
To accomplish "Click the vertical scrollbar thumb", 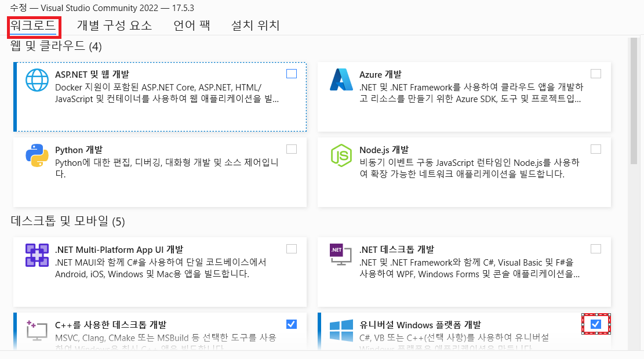I will (633, 101).
